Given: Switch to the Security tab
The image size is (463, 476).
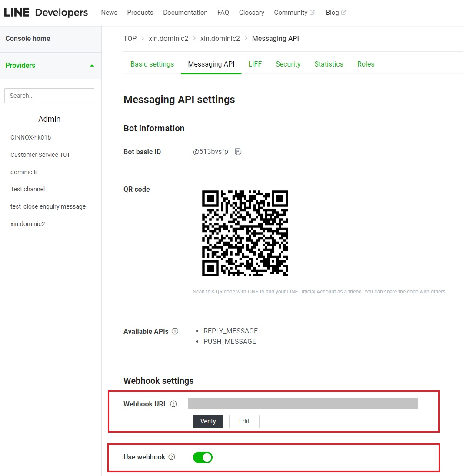Looking at the screenshot, I should pyautogui.click(x=288, y=64).
